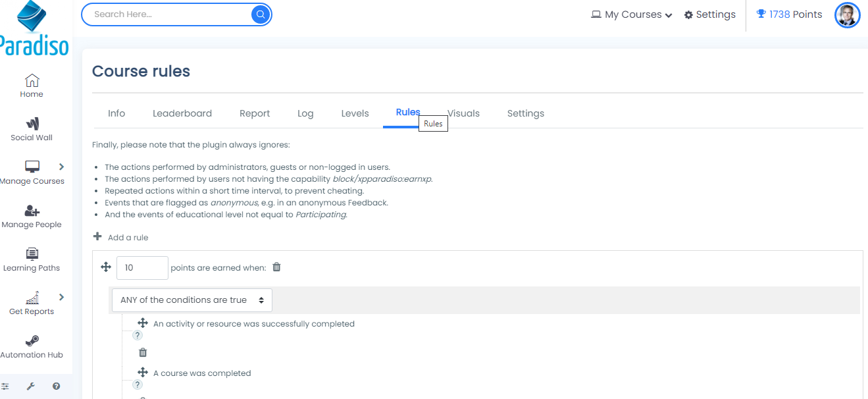Click Add a rule link
The width and height of the screenshot is (868, 399).
click(128, 237)
